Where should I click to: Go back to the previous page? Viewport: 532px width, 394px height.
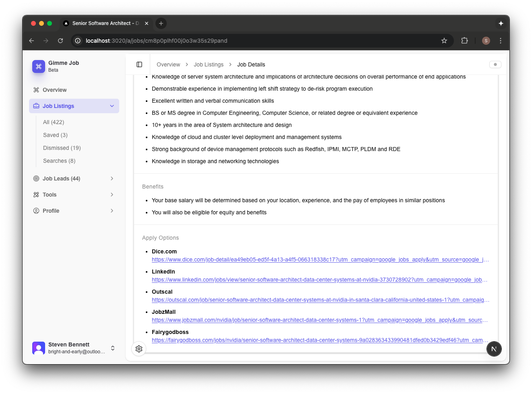tap(31, 41)
